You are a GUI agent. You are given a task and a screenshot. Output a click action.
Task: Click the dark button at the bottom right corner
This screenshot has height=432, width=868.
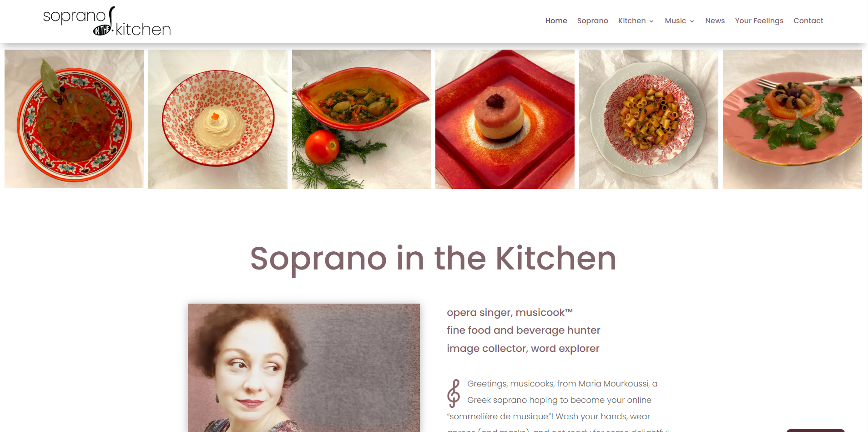[x=815, y=430]
